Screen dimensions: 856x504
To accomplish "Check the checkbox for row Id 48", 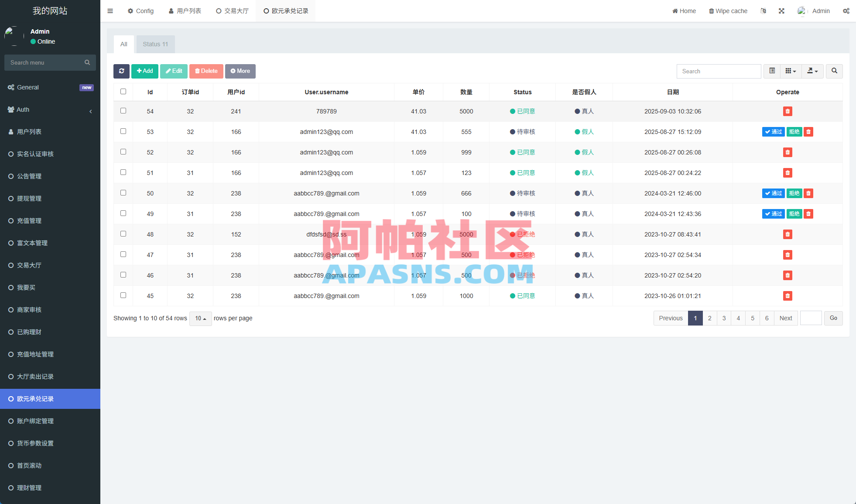I will [123, 234].
